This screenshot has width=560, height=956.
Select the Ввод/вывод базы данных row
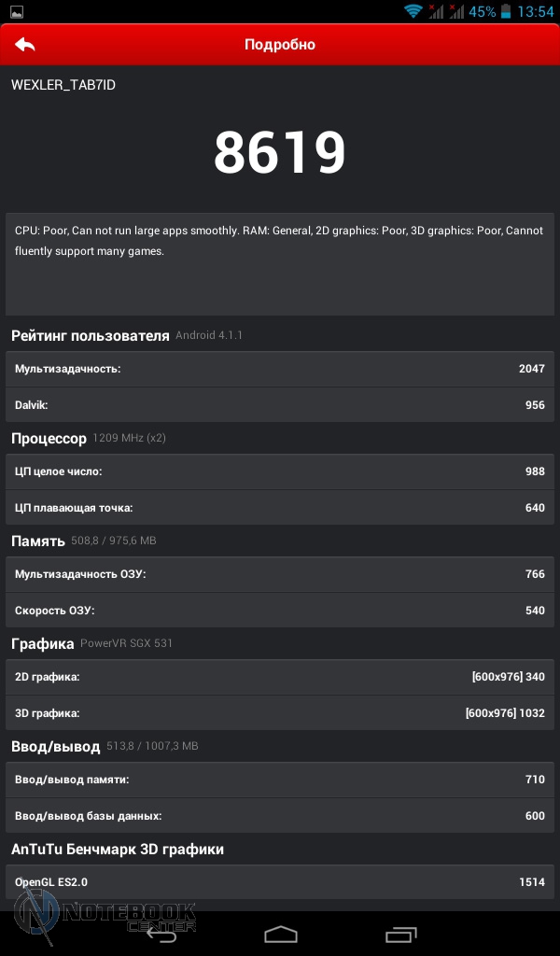pos(280,815)
